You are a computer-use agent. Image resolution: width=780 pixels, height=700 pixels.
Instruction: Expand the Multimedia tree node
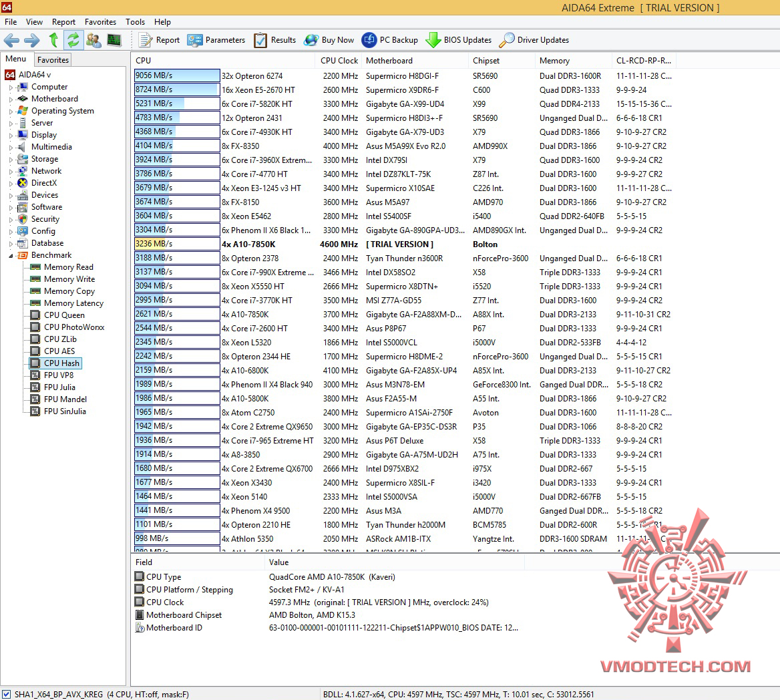[11, 147]
